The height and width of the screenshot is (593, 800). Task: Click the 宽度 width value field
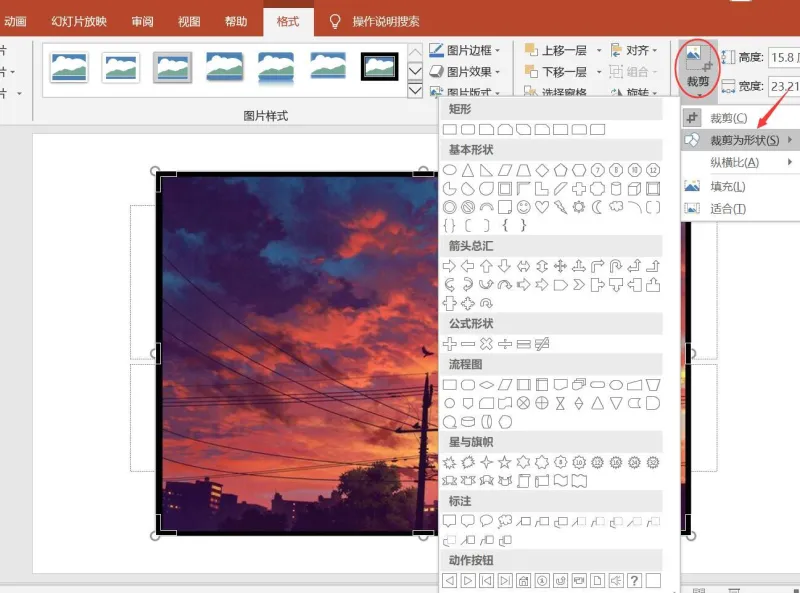pos(784,86)
